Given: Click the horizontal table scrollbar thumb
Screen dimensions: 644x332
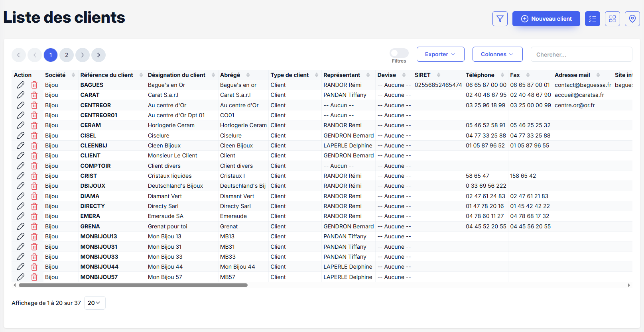Looking at the screenshot, I should click(x=133, y=285).
